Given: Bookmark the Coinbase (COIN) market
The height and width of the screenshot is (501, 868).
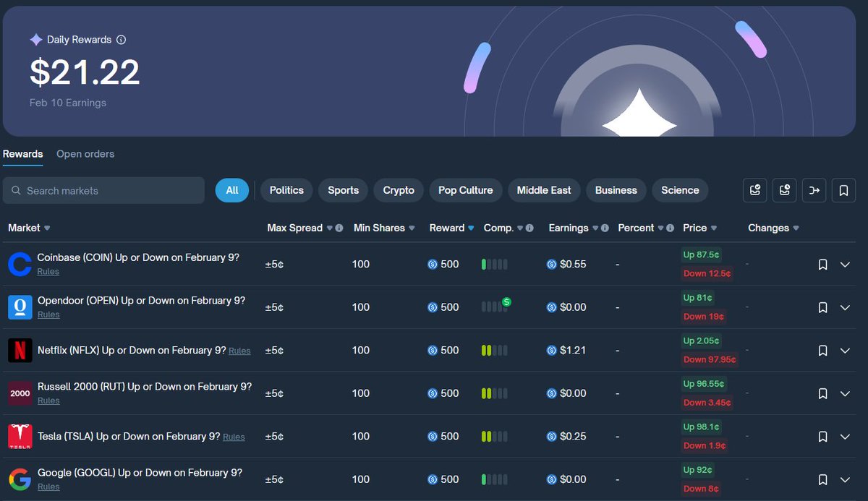Looking at the screenshot, I should pos(822,265).
